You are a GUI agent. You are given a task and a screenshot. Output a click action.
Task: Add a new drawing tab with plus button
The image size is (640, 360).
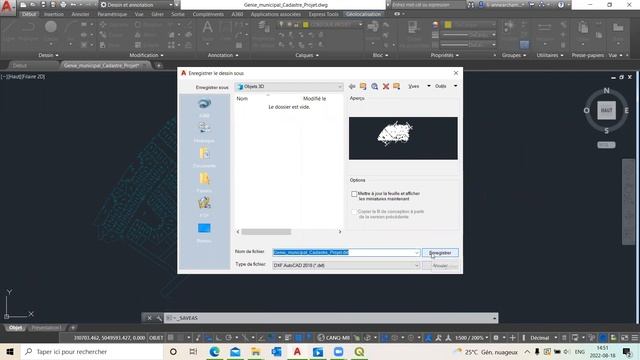click(x=158, y=65)
